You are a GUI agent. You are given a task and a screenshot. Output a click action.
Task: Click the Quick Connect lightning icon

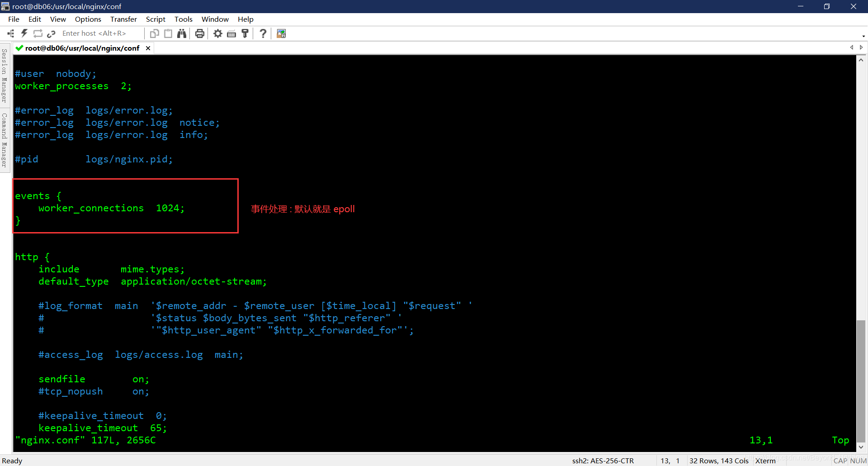(24, 33)
